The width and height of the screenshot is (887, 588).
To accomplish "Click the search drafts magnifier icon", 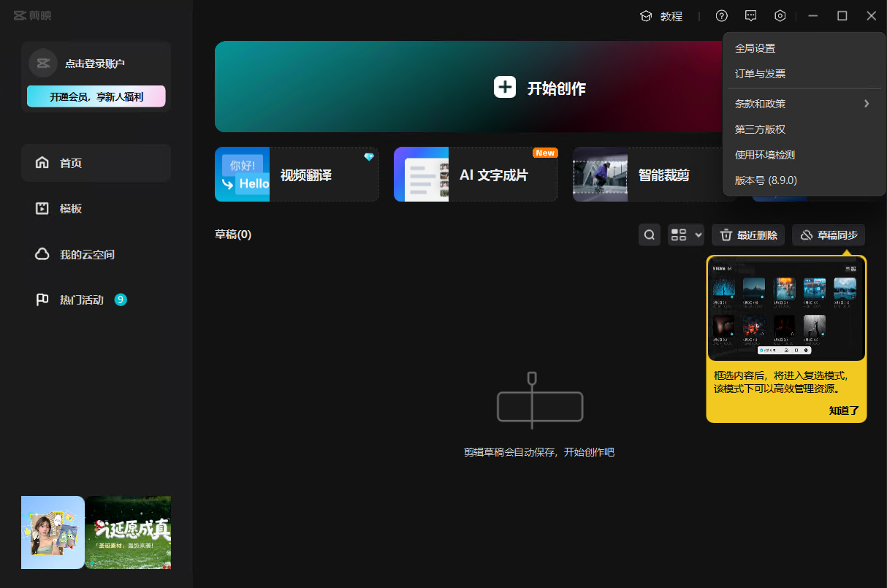I will pyautogui.click(x=650, y=235).
